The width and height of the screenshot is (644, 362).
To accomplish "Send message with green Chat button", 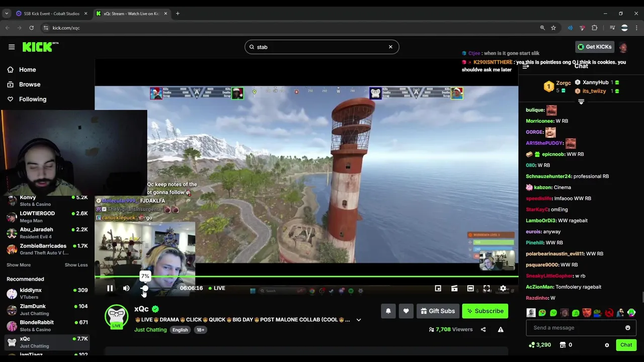I will tap(626, 345).
